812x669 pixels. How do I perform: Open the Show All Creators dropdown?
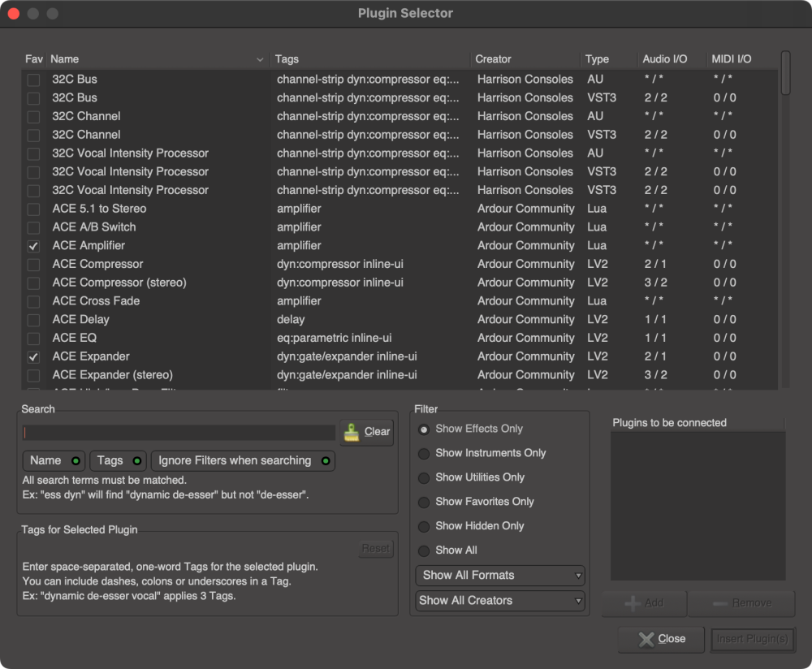499,601
